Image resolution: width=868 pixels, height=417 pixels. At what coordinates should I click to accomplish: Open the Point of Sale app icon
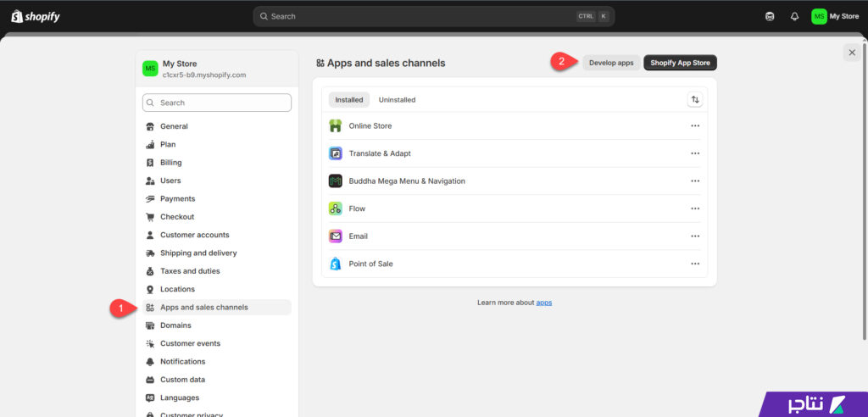[336, 264]
